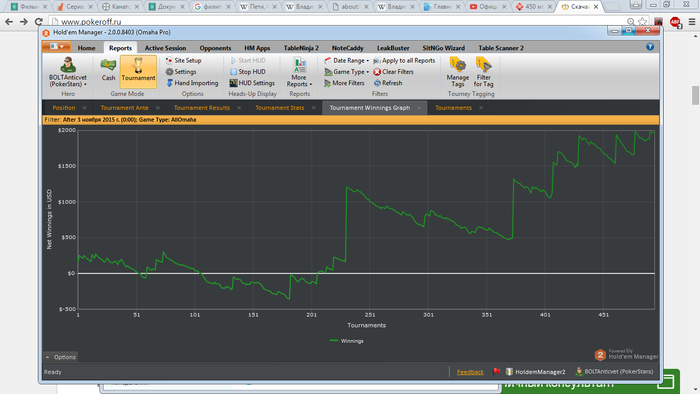Refresh the report
Screen dimensions: 700x394
click(x=388, y=83)
